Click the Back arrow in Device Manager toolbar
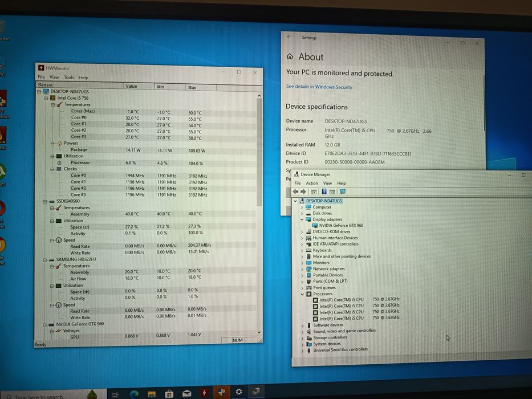Viewport: 532px width, 399px height. [295, 192]
